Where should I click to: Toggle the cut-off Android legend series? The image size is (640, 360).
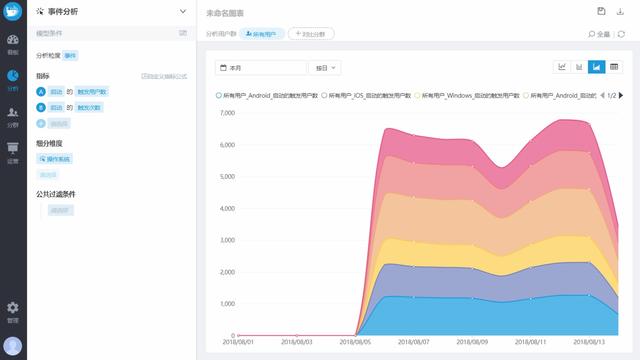(x=560, y=96)
